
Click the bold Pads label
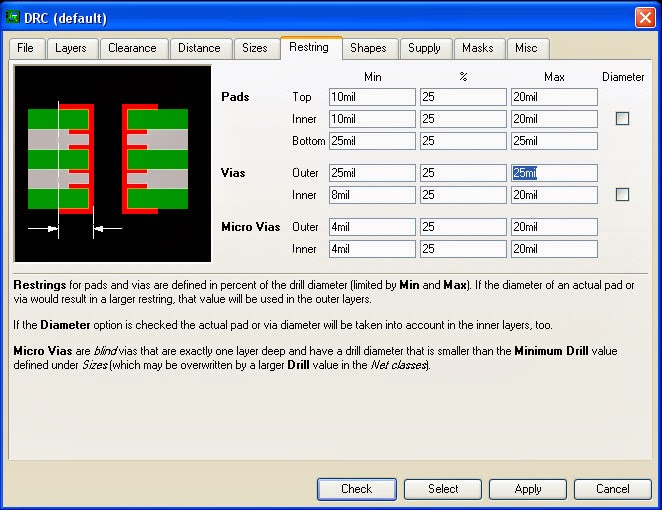coord(235,97)
